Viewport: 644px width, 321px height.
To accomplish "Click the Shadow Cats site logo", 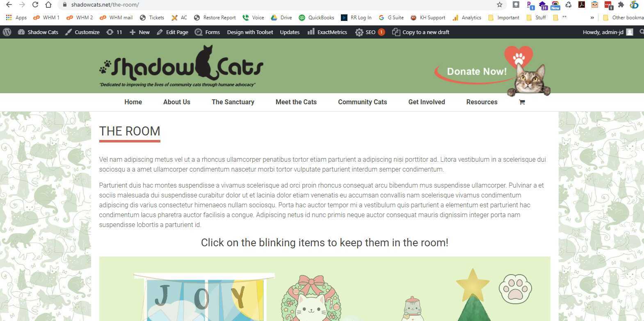I will pos(181,65).
